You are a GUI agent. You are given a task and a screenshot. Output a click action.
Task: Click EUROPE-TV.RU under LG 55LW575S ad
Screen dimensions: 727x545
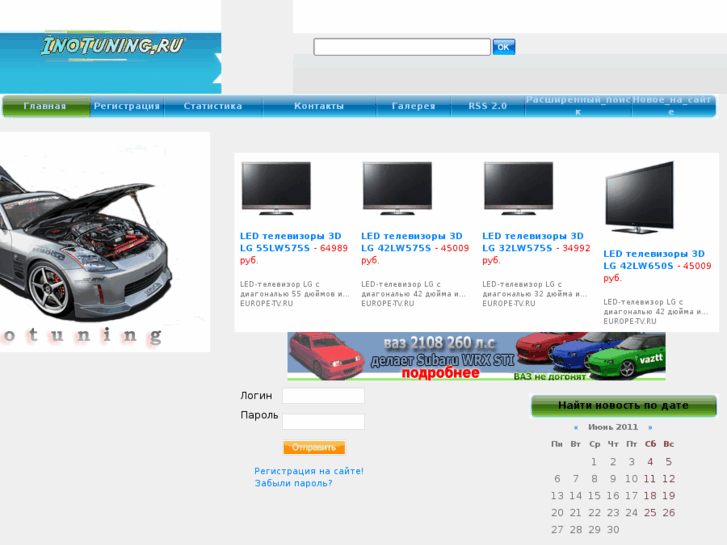[x=266, y=303]
